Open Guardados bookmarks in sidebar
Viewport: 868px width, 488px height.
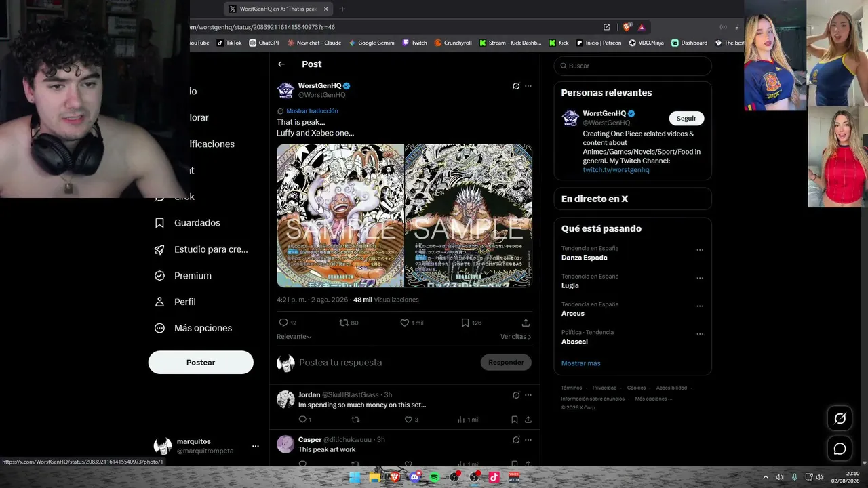(187, 223)
